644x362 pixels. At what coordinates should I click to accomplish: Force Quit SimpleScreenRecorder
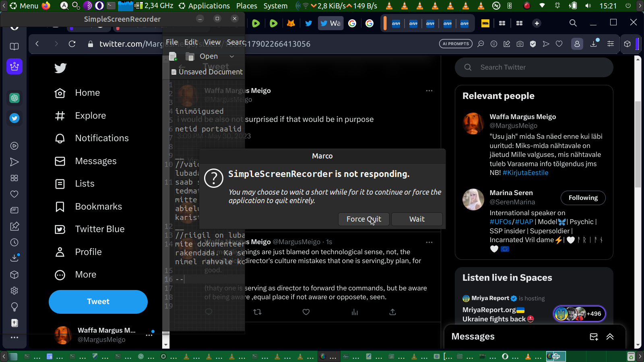[x=364, y=219]
